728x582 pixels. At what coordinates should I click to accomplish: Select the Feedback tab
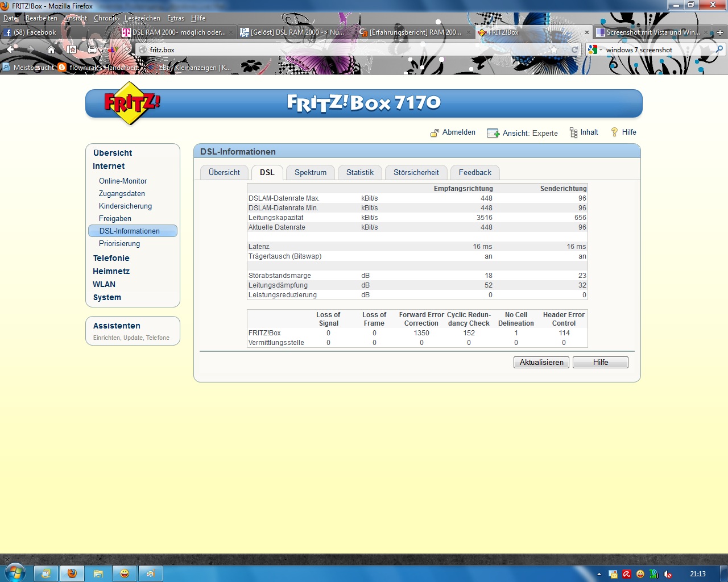[475, 172]
